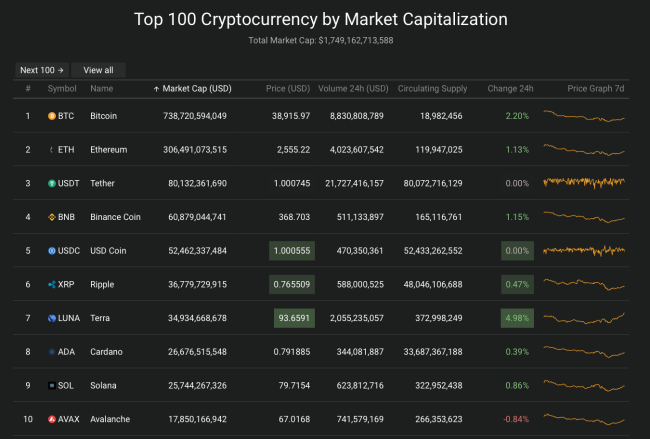Open Cardano 7-day price graph

click(584, 352)
